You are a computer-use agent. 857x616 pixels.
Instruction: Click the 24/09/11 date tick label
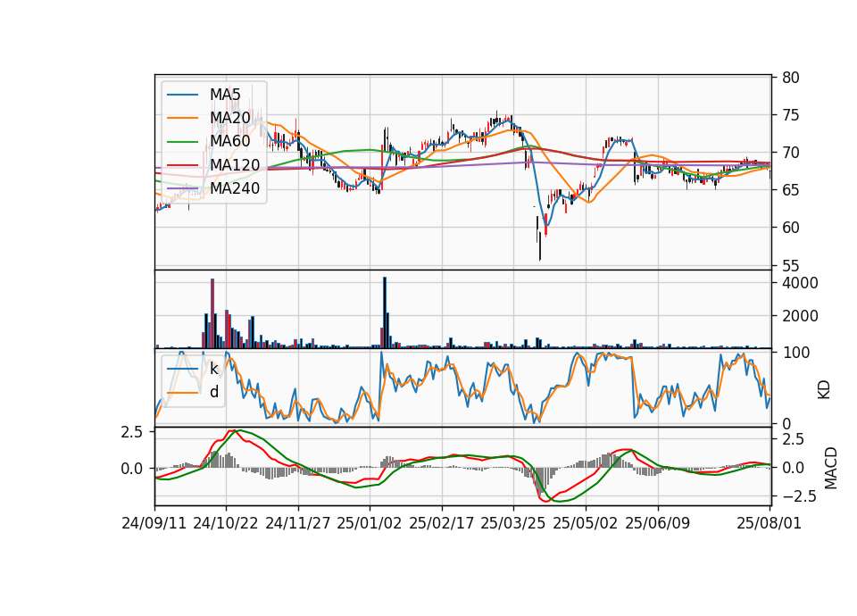tap(154, 523)
